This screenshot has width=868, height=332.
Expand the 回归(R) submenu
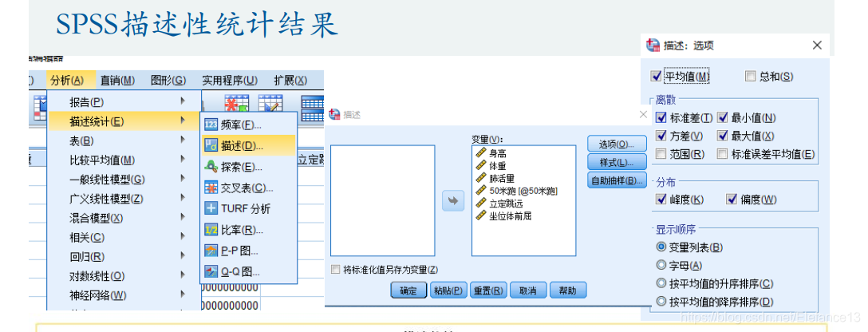125,257
